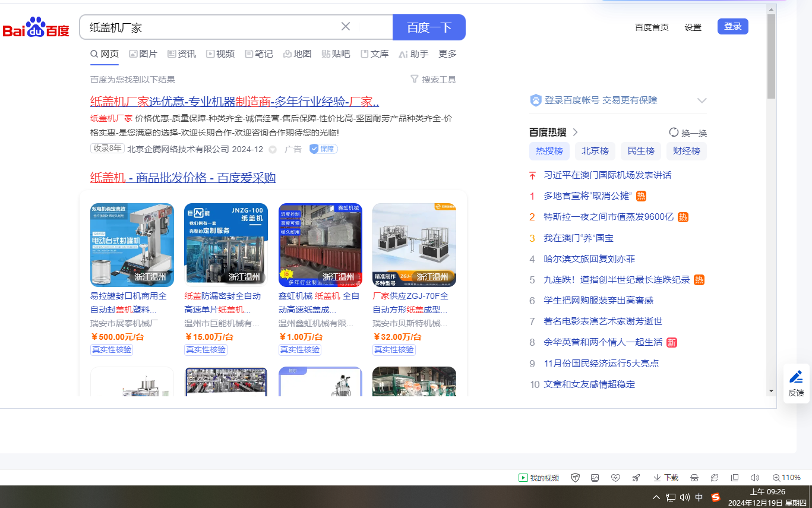Click the 我的视频 icon in status bar

[539, 478]
